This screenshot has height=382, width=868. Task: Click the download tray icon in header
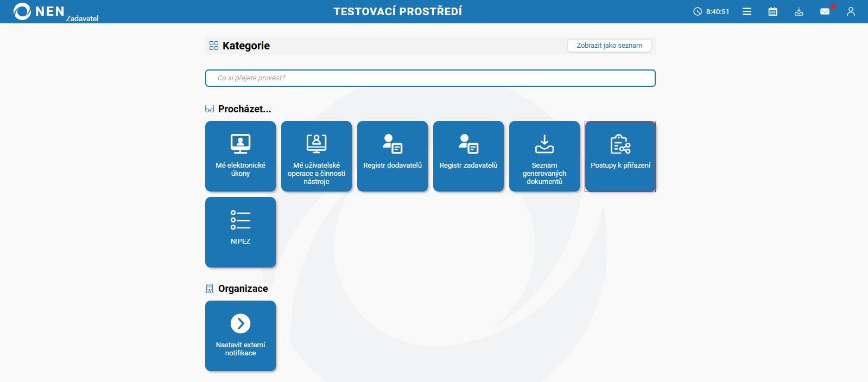coord(799,11)
